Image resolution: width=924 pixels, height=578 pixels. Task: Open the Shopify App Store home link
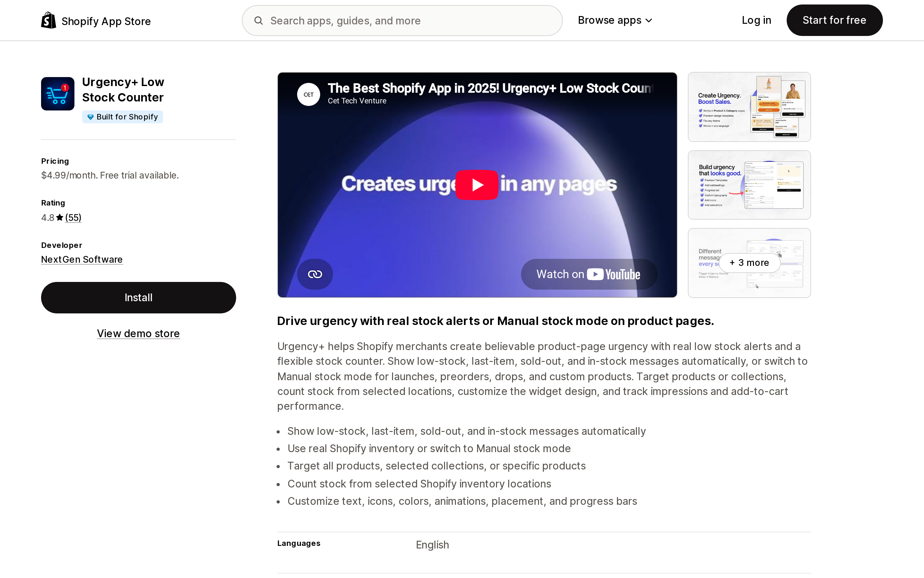point(96,21)
